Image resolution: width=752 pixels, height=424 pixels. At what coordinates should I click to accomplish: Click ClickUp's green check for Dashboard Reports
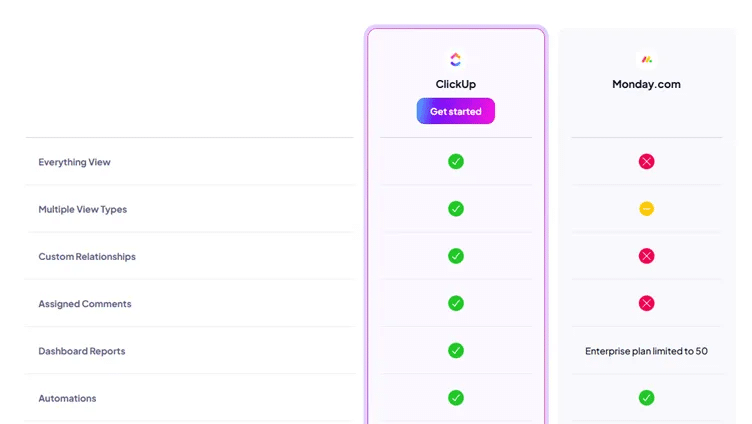pyautogui.click(x=456, y=351)
